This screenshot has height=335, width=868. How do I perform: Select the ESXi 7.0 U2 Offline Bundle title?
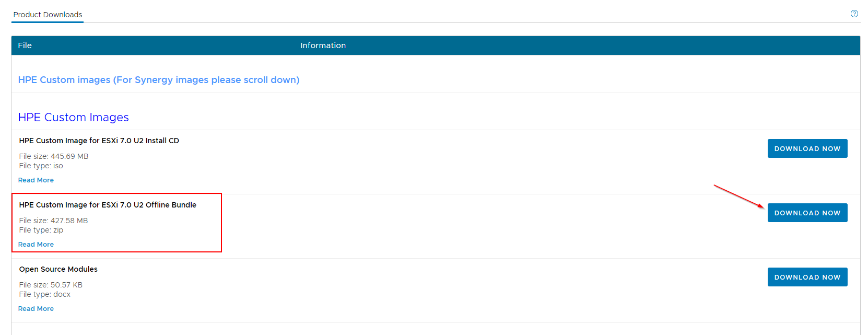coord(108,205)
